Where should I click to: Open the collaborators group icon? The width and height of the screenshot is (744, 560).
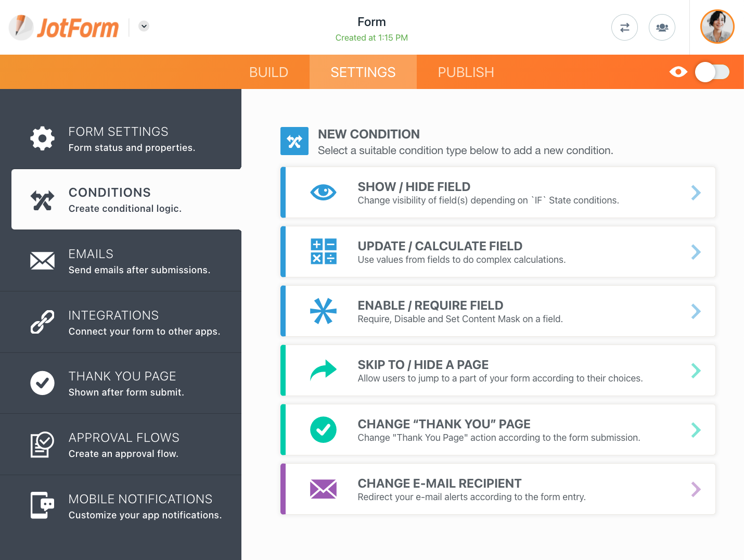pyautogui.click(x=662, y=27)
